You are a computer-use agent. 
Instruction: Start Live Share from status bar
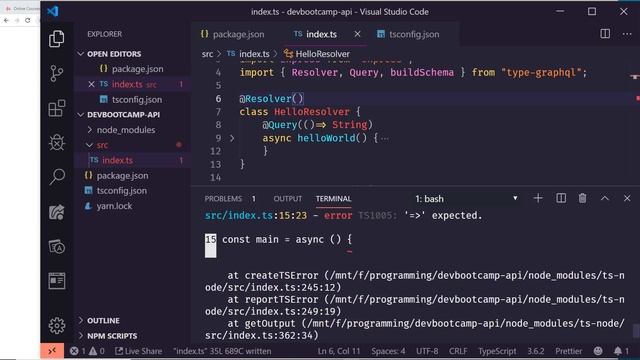coord(138,351)
